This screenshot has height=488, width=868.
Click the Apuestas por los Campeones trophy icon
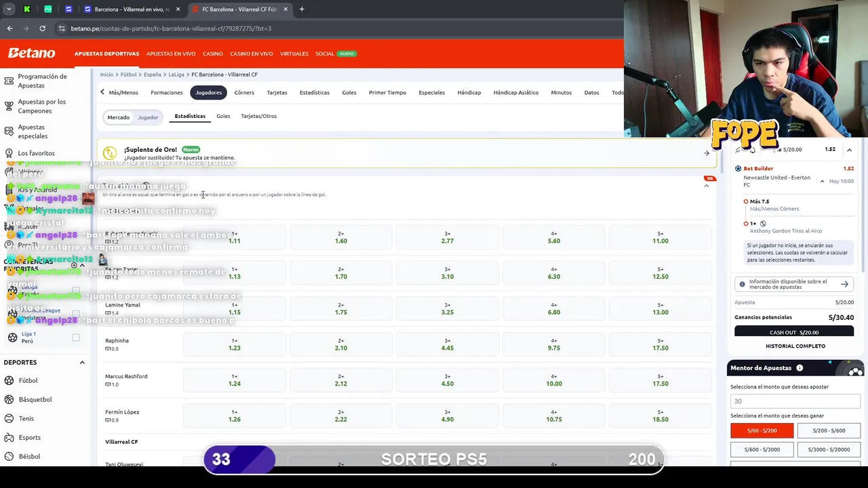click(x=9, y=106)
